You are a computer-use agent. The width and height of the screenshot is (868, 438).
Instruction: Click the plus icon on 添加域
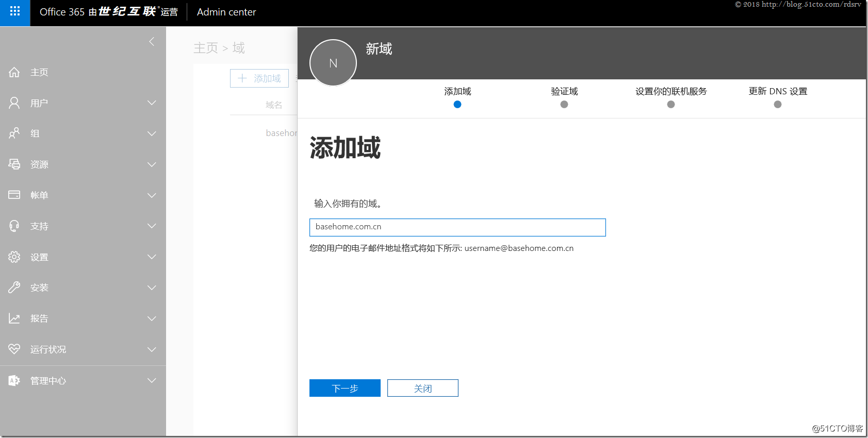point(242,78)
